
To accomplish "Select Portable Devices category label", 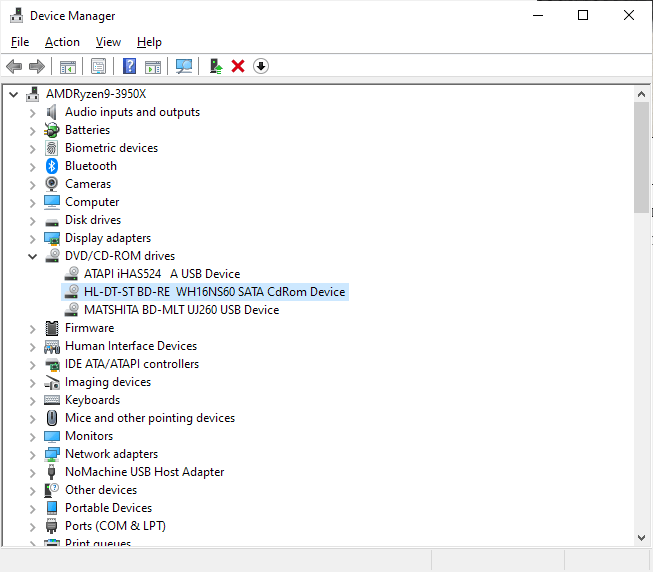I will [x=108, y=508].
